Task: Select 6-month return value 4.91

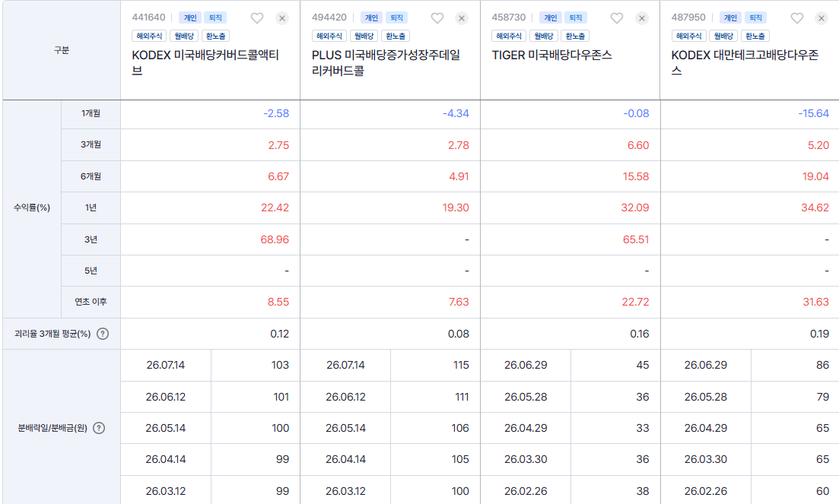Action: point(459,176)
